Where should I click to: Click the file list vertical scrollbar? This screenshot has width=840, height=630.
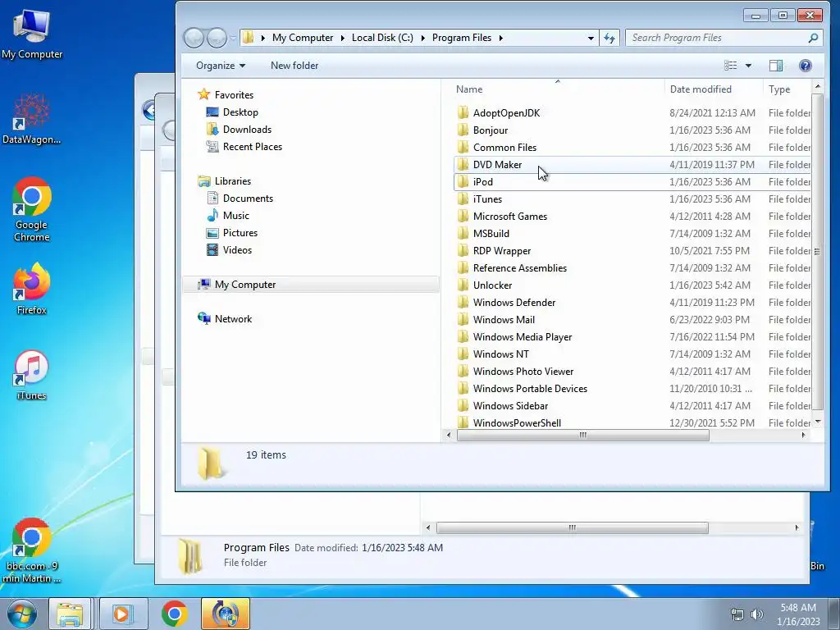(x=817, y=251)
